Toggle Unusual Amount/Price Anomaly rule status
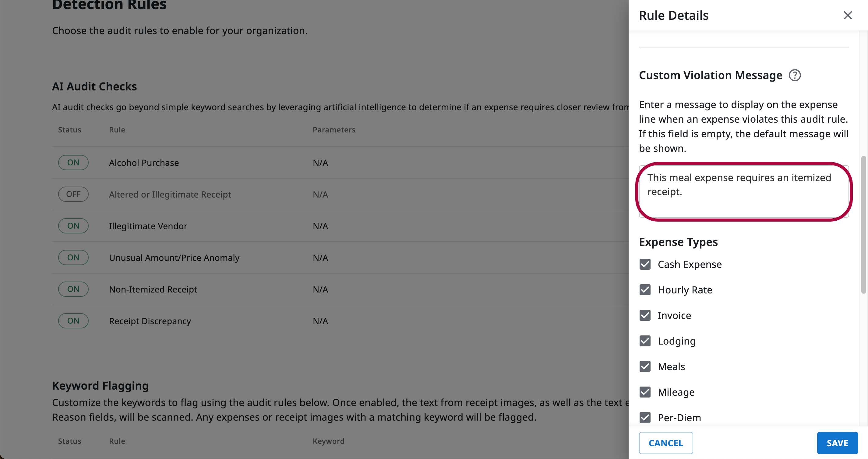868x459 pixels. (73, 258)
